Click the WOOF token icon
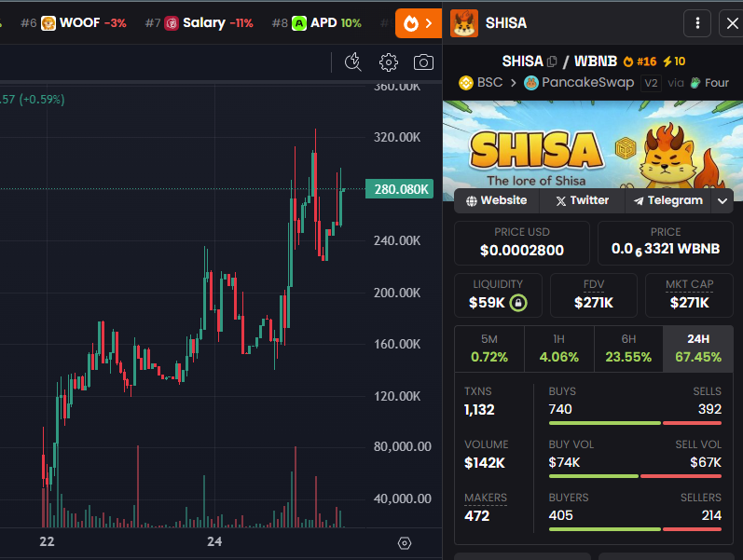Image resolution: width=743 pixels, height=560 pixels. 48,22
